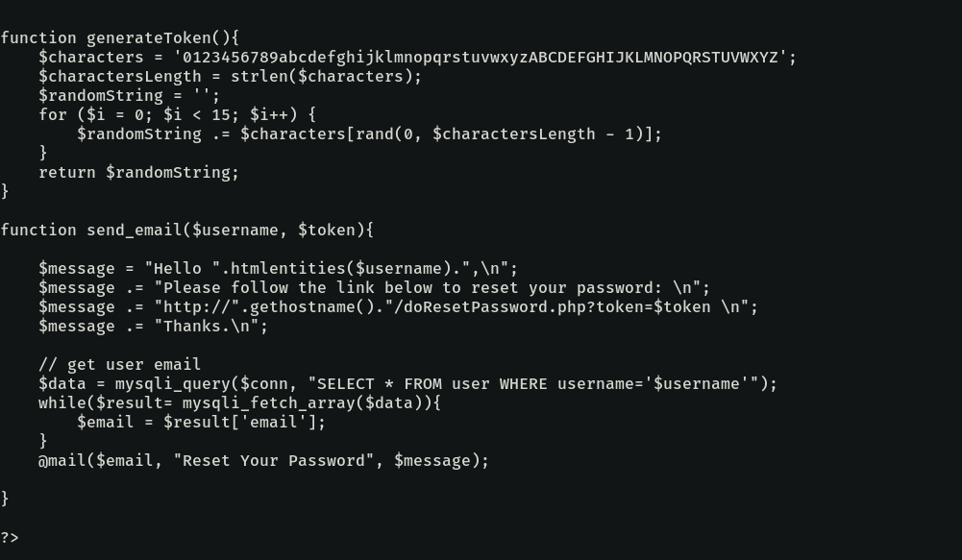The height and width of the screenshot is (560, 962).
Task: Click the '// get user email' comment
Action: click(x=119, y=365)
